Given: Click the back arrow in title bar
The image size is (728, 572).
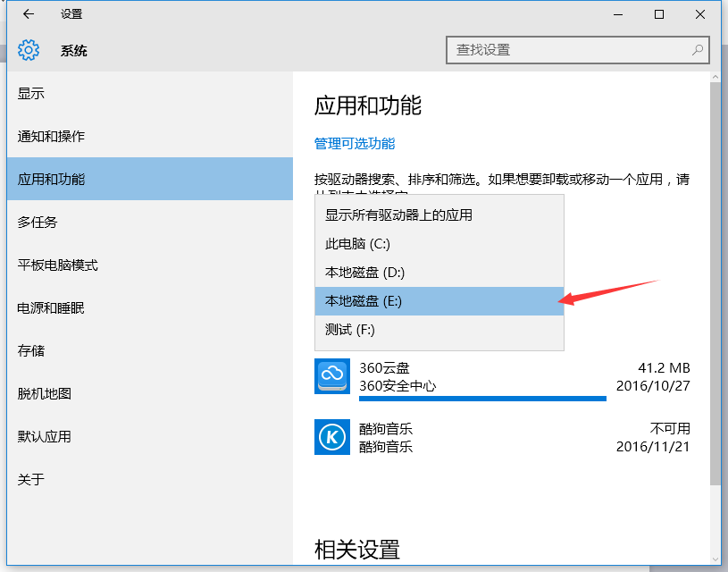Looking at the screenshot, I should coord(29,14).
